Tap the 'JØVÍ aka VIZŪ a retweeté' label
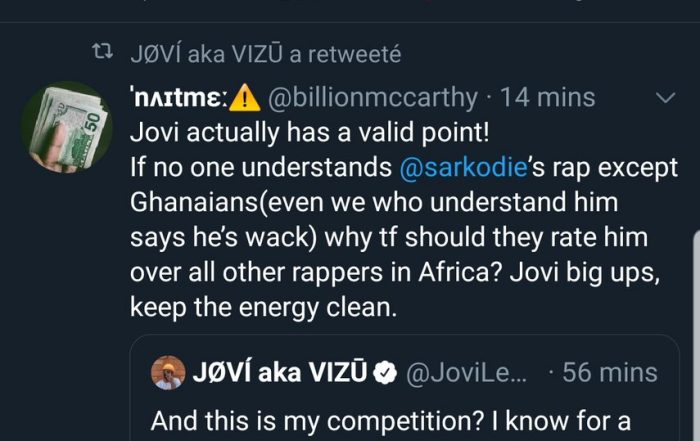Image resolution: width=700 pixels, height=441 pixels. pyautogui.click(x=266, y=54)
